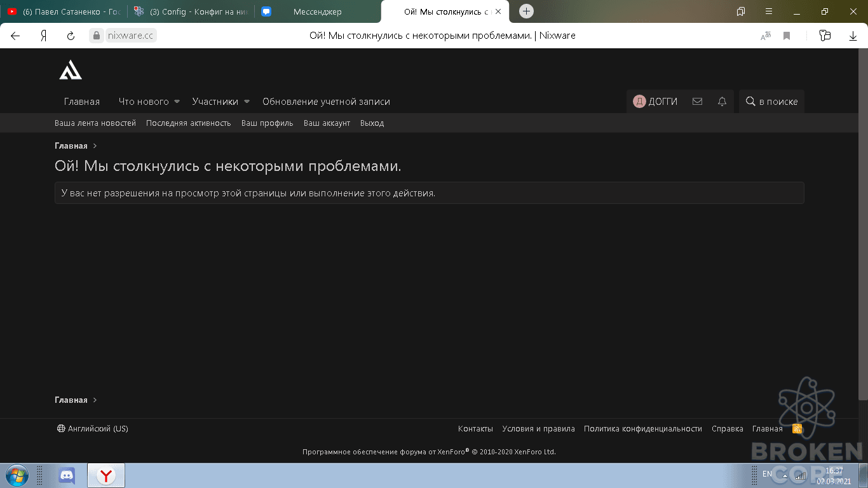The width and height of the screenshot is (868, 488).
Task: Open the Английский (US) language chooser
Action: click(x=93, y=429)
